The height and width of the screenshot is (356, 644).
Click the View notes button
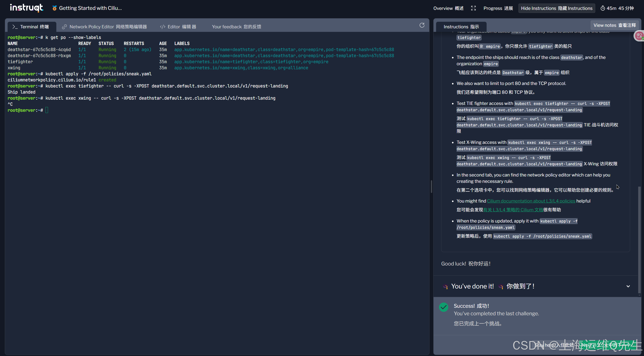(x=614, y=25)
